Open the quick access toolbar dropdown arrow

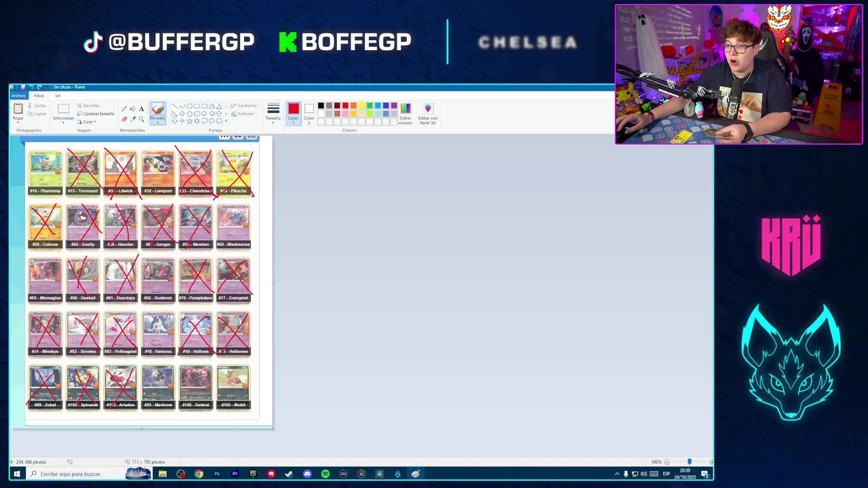[x=46, y=87]
